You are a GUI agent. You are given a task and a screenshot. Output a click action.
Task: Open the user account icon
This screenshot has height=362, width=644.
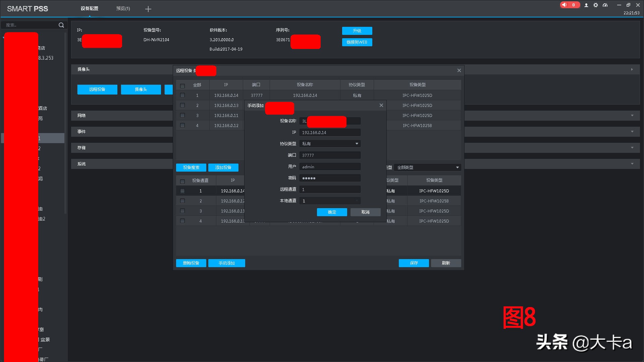point(586,5)
